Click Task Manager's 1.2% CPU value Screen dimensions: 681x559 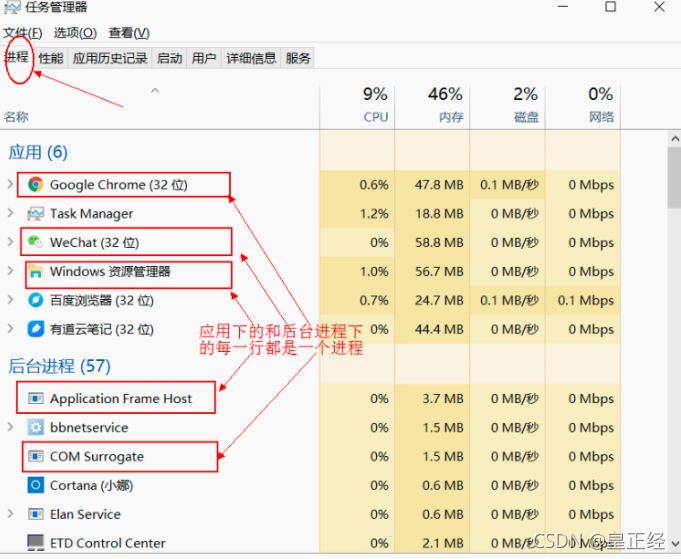374,214
